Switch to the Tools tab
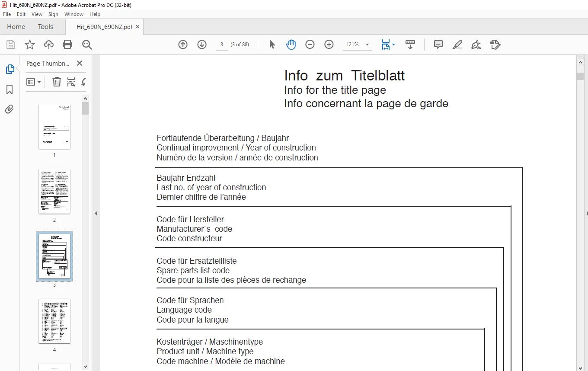The height and width of the screenshot is (371, 588). pos(45,26)
